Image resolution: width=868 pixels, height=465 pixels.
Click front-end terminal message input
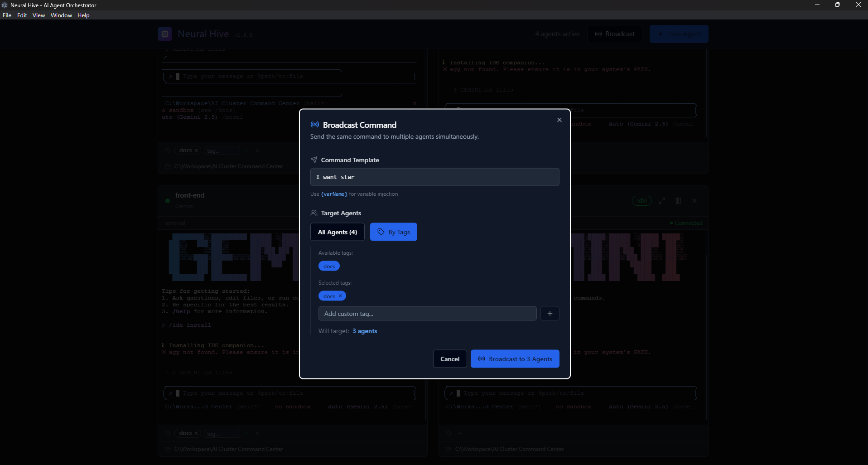coord(290,393)
